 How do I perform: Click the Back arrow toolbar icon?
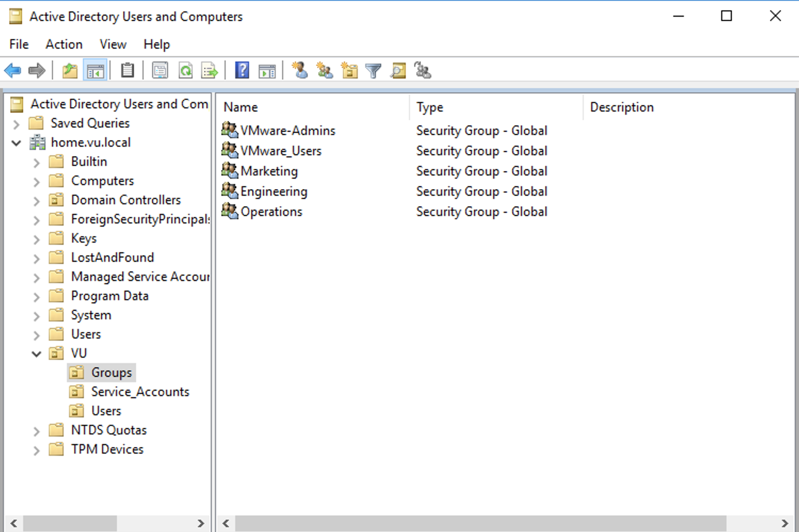pos(12,70)
